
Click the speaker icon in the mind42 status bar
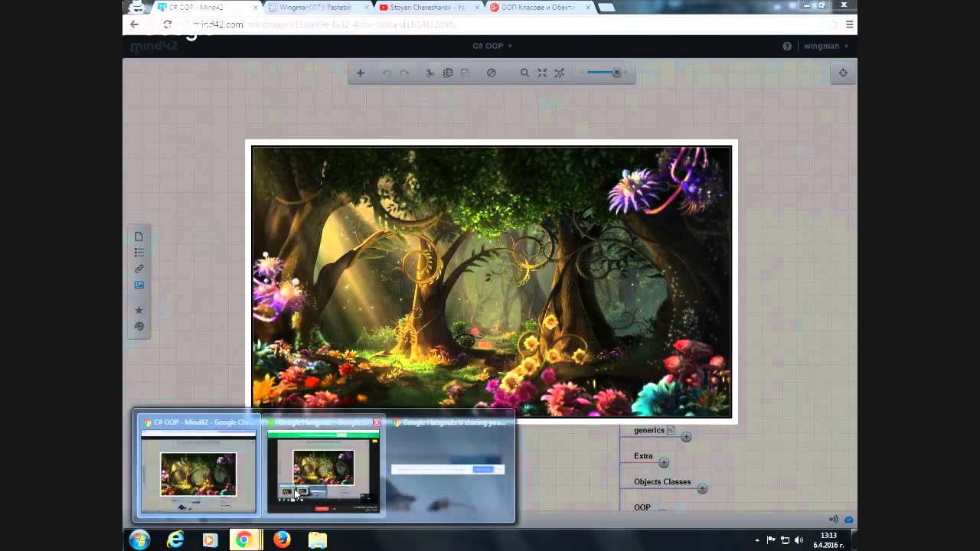833,520
